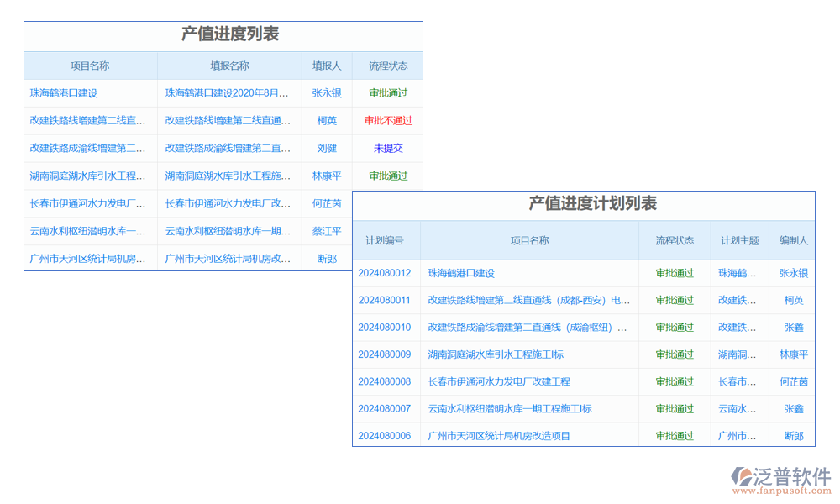This screenshot has width=840, height=504.
Task: Open 长春市伊通河水力发电厂改建工程 in plan list
Action: click(499, 381)
